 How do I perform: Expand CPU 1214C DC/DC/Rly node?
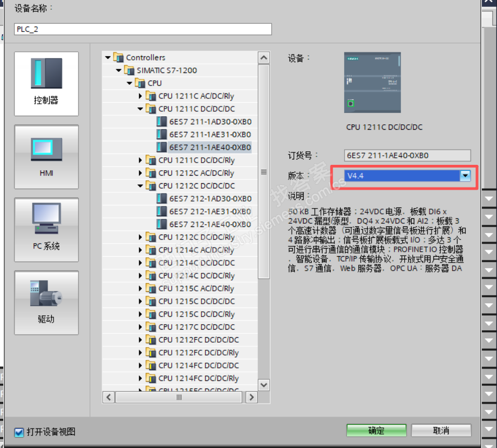coord(140,276)
